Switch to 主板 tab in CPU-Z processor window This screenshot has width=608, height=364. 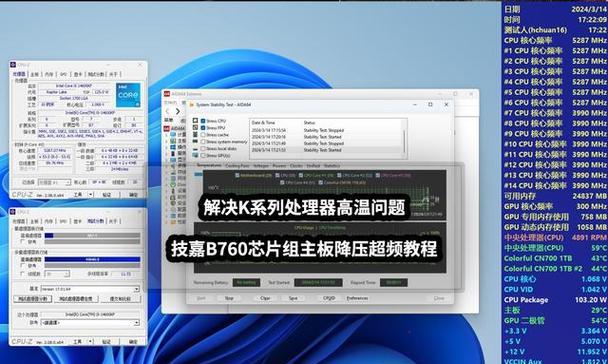(35, 74)
